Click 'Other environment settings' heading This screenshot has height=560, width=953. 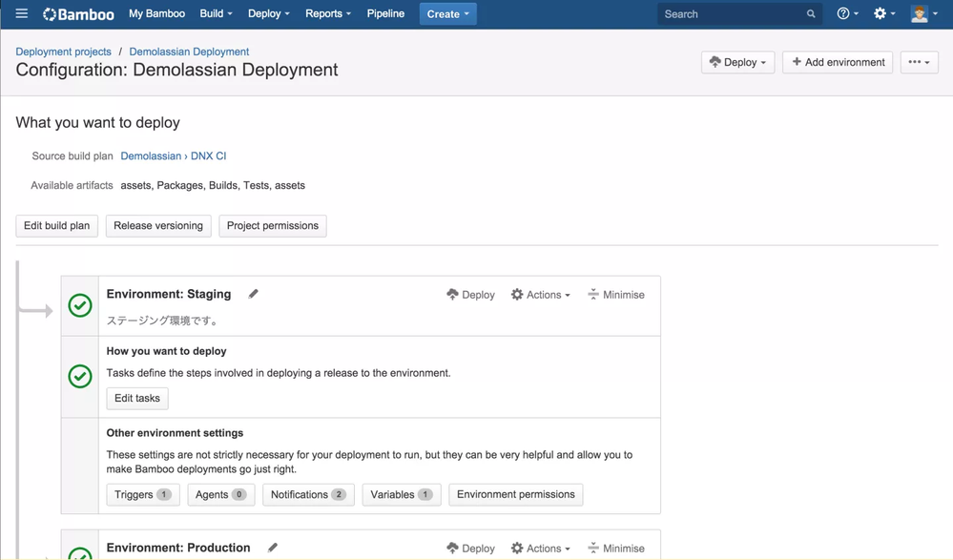175,433
